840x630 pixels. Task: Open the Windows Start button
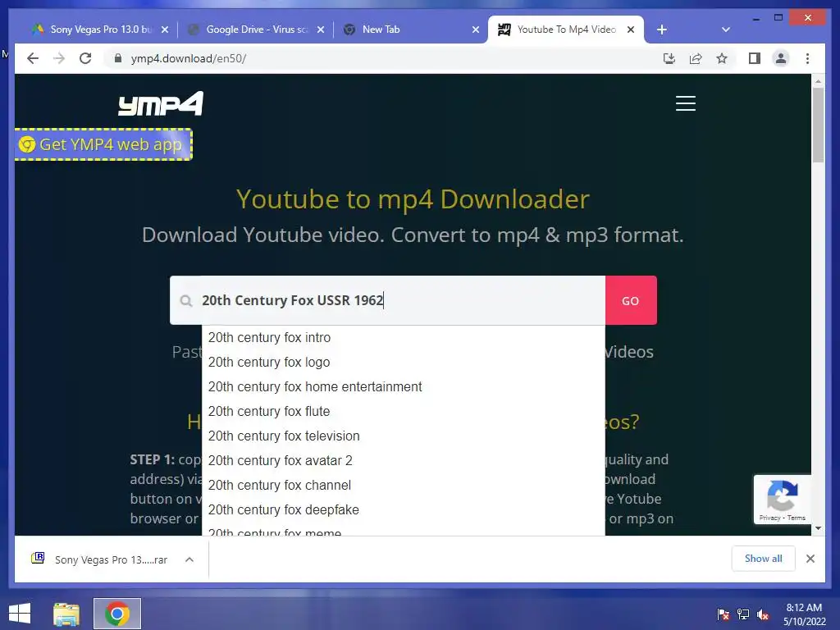[x=20, y=614]
